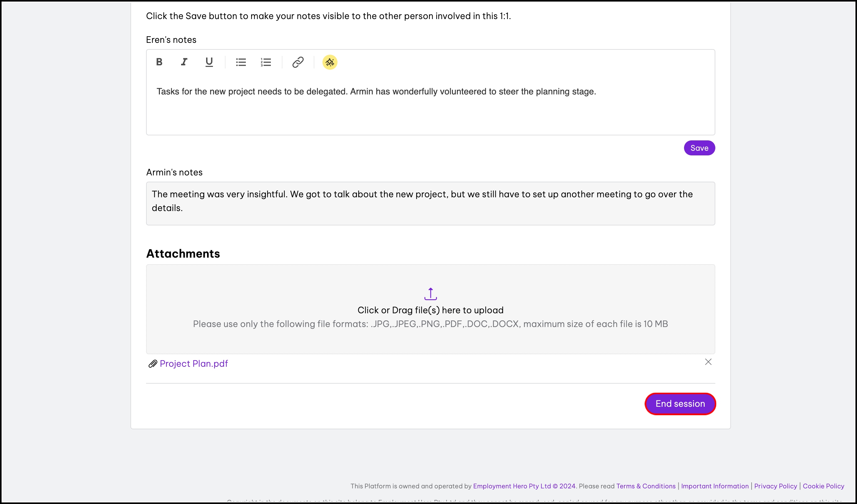Image resolution: width=857 pixels, height=504 pixels.
Task: Open the Cookie Policy link
Action: pyautogui.click(x=823, y=486)
